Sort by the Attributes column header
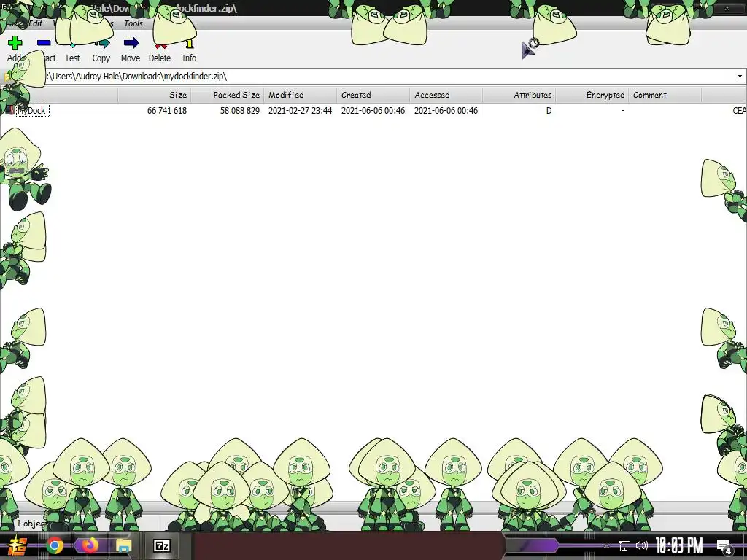The width and height of the screenshot is (747, 560). [519, 95]
